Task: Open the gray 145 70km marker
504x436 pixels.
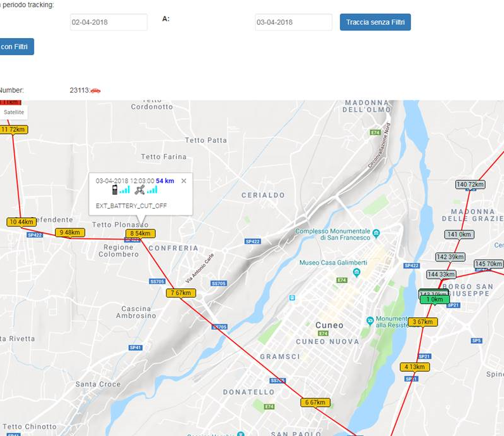Action: pyautogui.click(x=489, y=264)
